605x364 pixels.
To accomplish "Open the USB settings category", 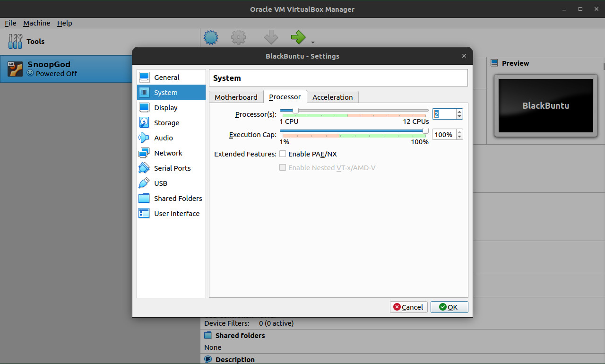I will pos(171,183).
